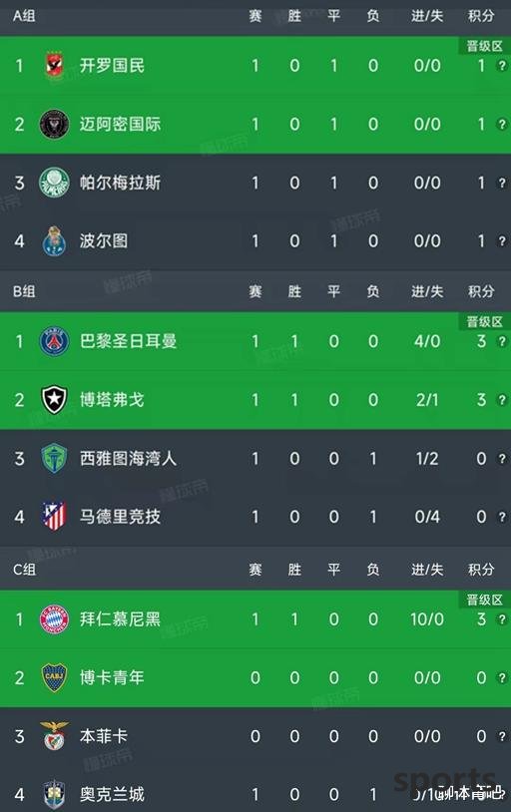Click 积分 column header in Group B

pyautogui.click(x=481, y=291)
